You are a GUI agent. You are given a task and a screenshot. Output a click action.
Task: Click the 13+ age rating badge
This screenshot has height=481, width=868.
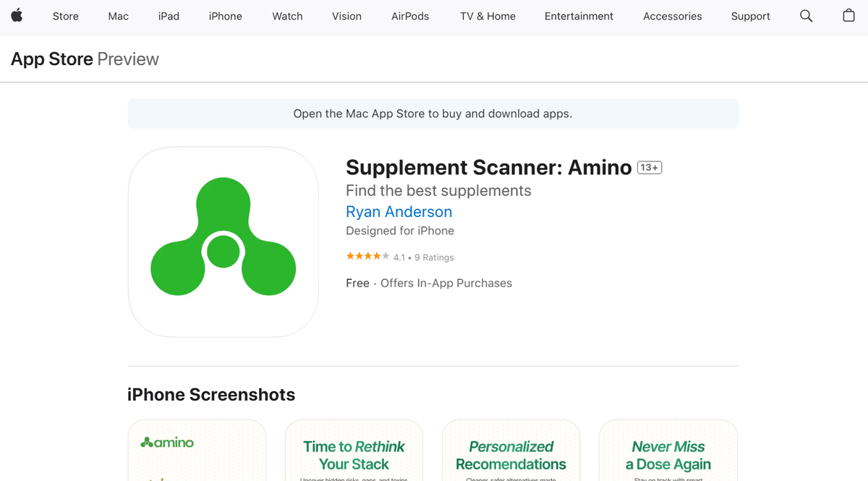pyautogui.click(x=649, y=166)
